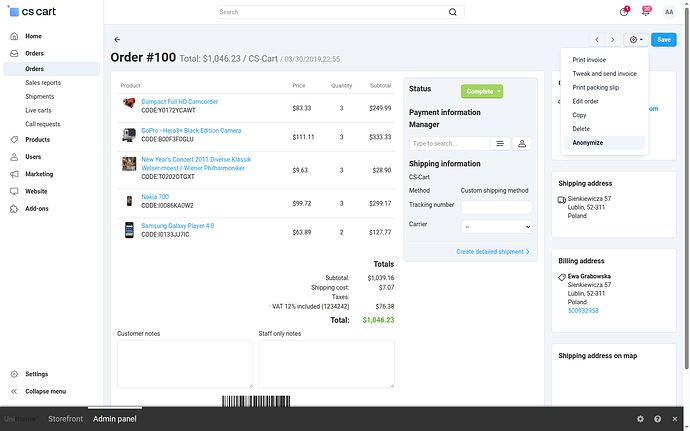Expand the Products sidebar section
Viewport: 690px width, 431px height.
pyautogui.click(x=37, y=140)
